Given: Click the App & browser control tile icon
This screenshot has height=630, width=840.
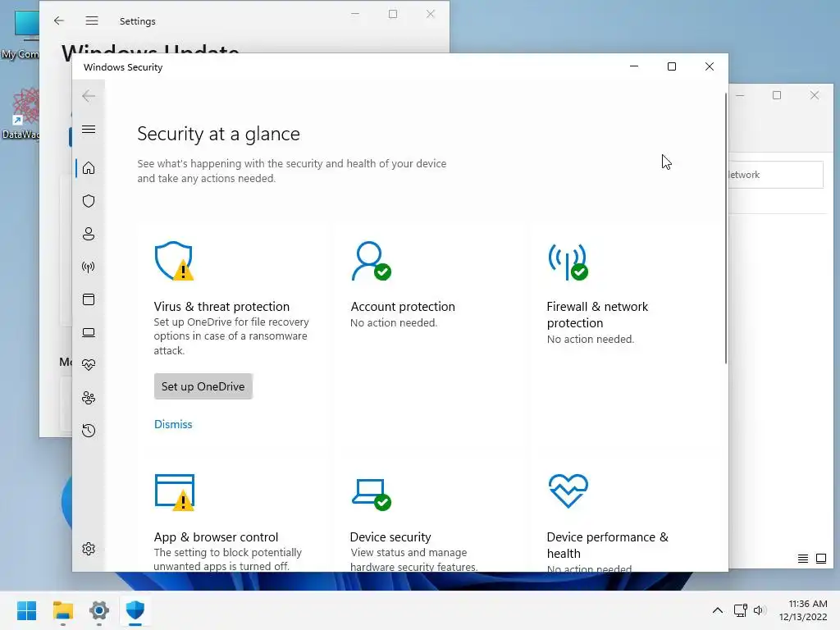Looking at the screenshot, I should point(175,492).
